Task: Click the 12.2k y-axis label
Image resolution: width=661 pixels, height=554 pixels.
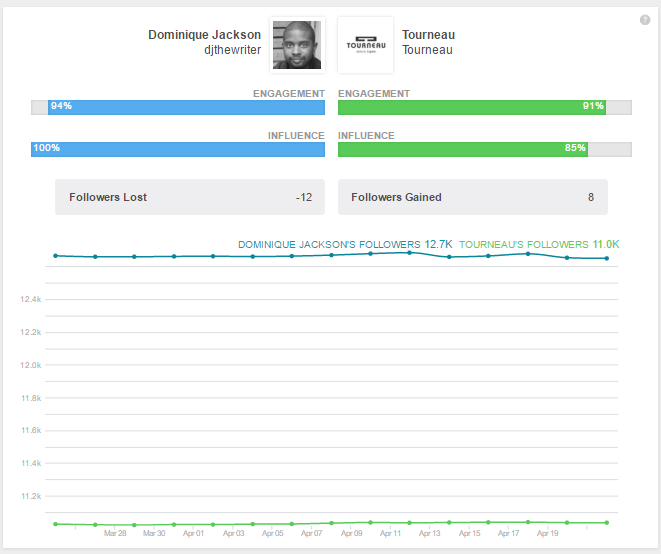Action: pyautogui.click(x=31, y=332)
